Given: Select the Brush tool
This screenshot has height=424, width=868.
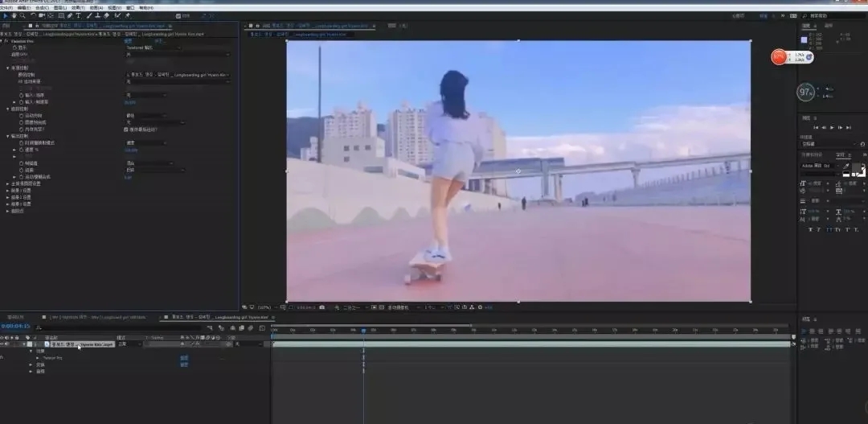Looking at the screenshot, I should [x=89, y=15].
